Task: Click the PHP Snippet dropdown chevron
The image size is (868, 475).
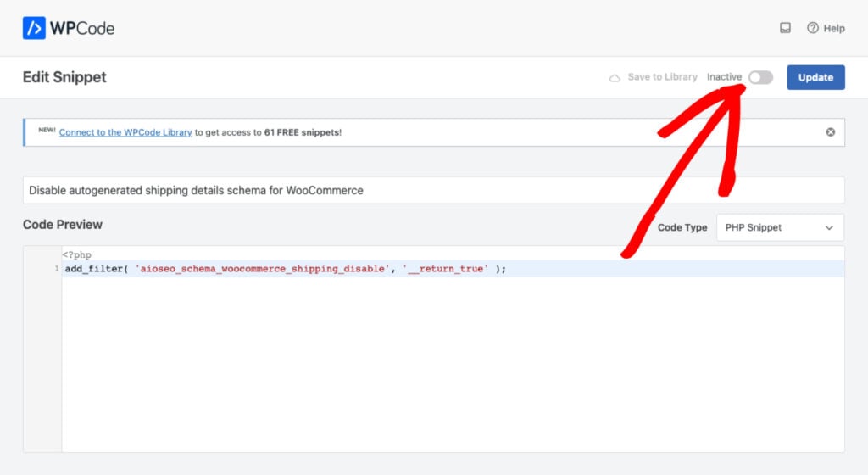Action: [829, 228]
